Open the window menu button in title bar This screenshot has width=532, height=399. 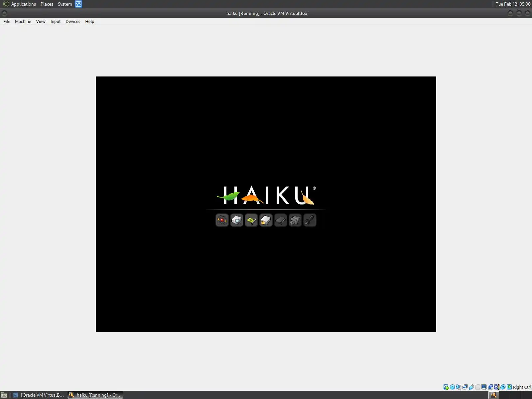[4, 13]
